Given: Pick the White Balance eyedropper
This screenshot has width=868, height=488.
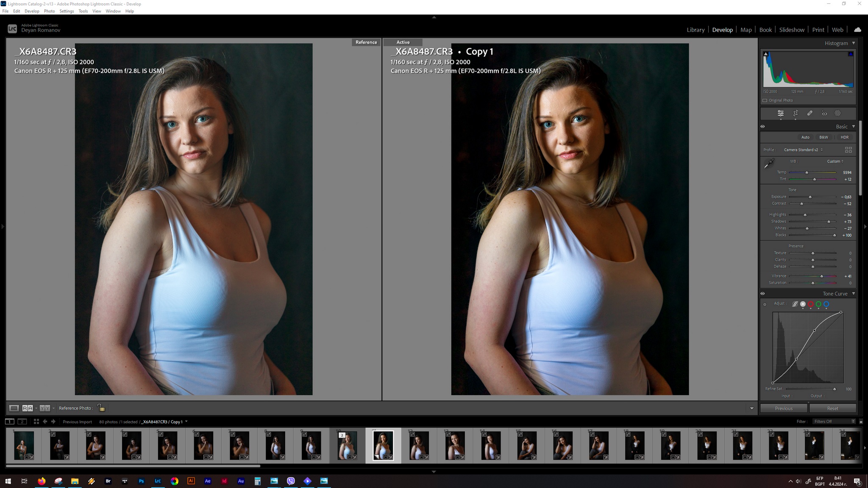Looking at the screenshot, I should click(x=769, y=163).
